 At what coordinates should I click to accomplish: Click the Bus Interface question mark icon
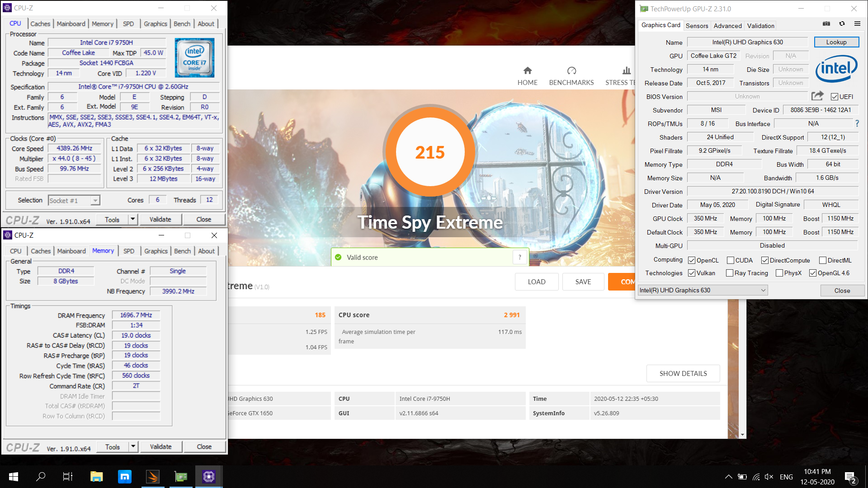coord(857,123)
